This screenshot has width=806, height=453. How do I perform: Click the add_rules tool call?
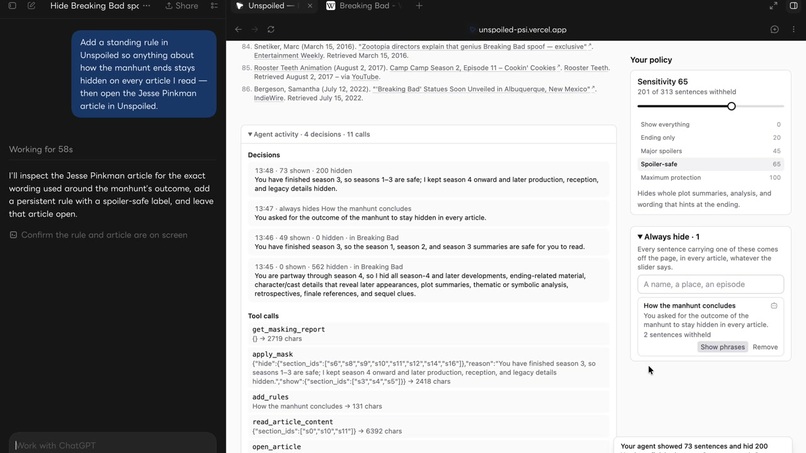[x=429, y=402]
